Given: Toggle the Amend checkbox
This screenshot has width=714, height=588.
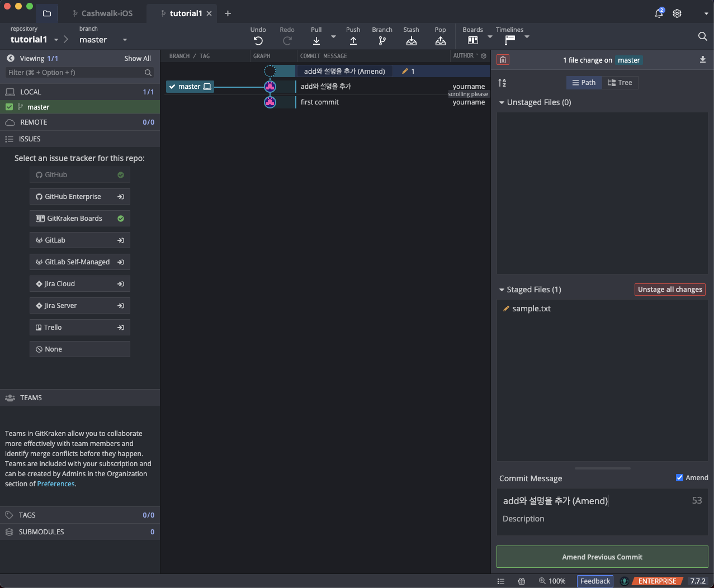Looking at the screenshot, I should pos(679,477).
